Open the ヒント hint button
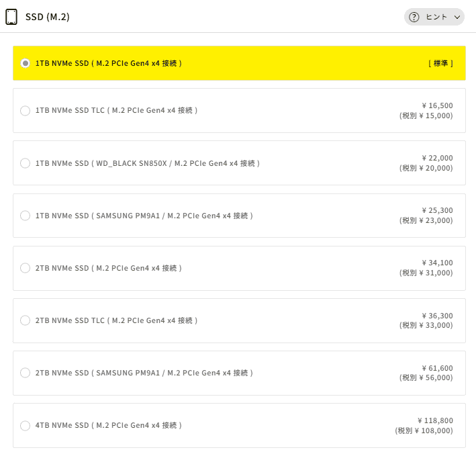The image size is (476, 452). [x=434, y=17]
